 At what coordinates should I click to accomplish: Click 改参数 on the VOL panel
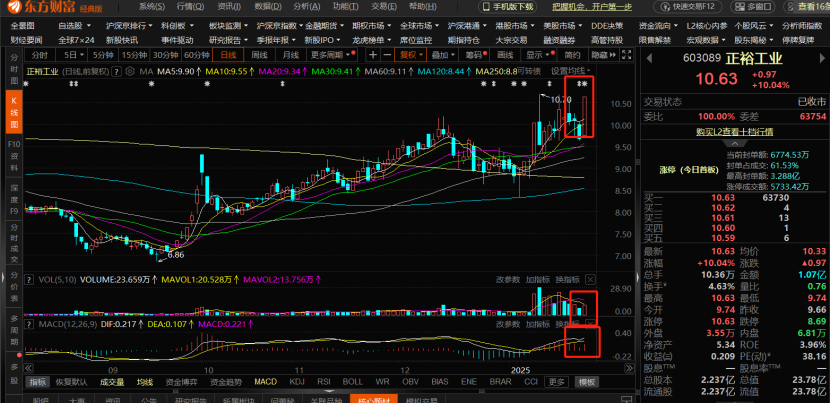[506, 279]
